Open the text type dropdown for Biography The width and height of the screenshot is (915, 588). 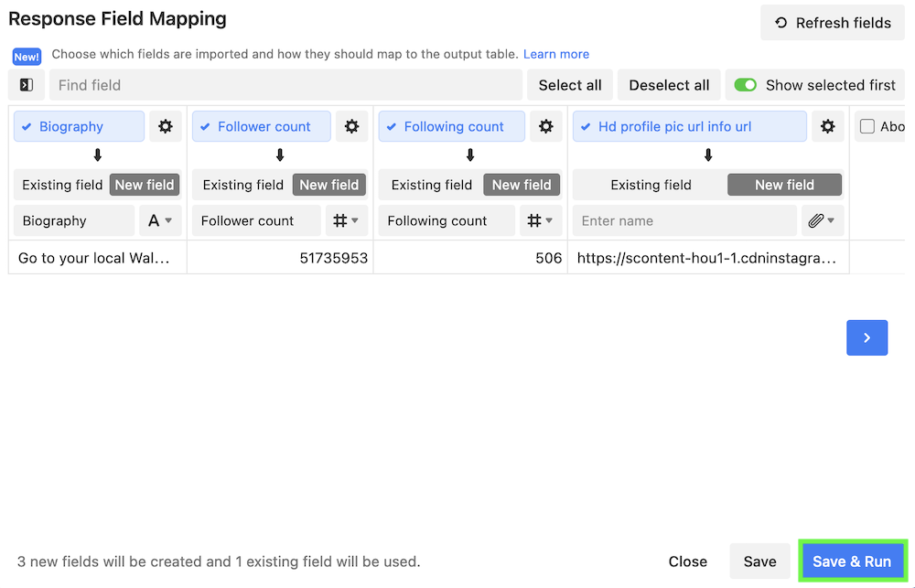click(160, 220)
